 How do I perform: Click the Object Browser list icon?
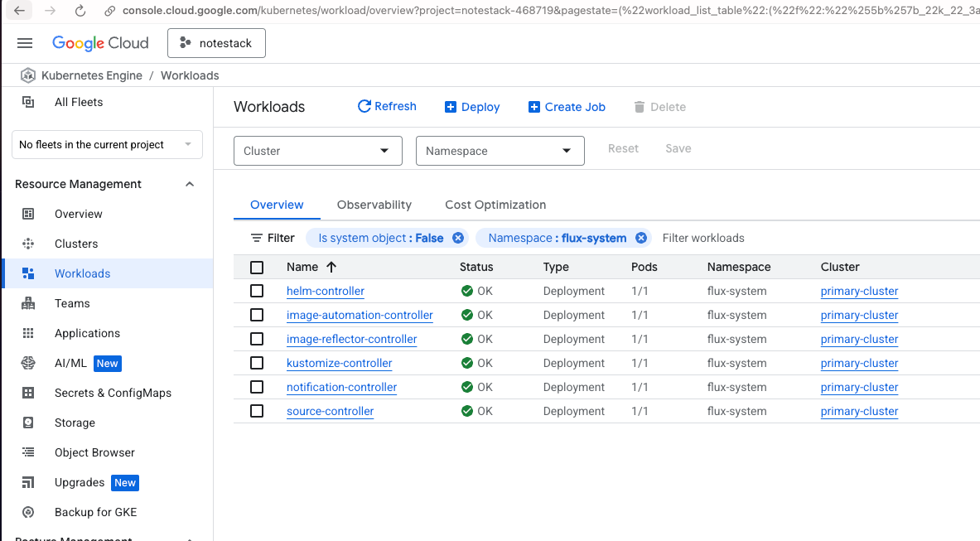[x=28, y=452]
